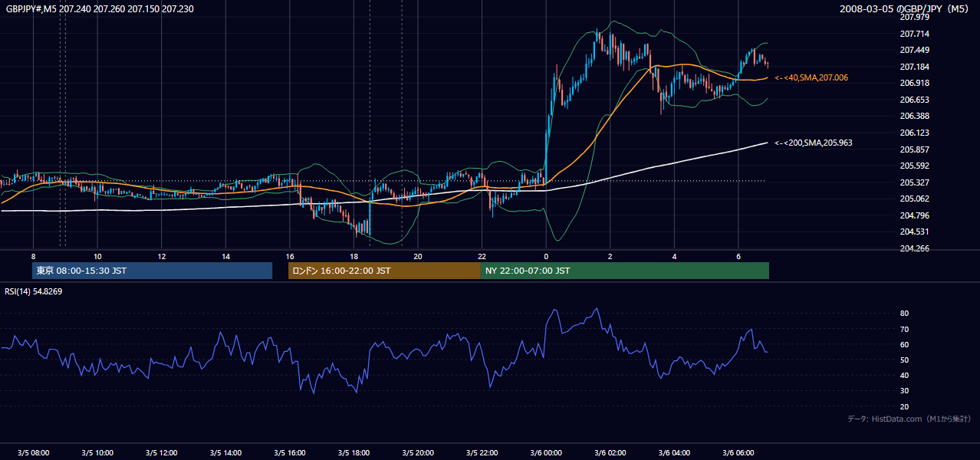980x460 pixels.
Task: Click the price-chart hour label 4
Action: [674, 257]
